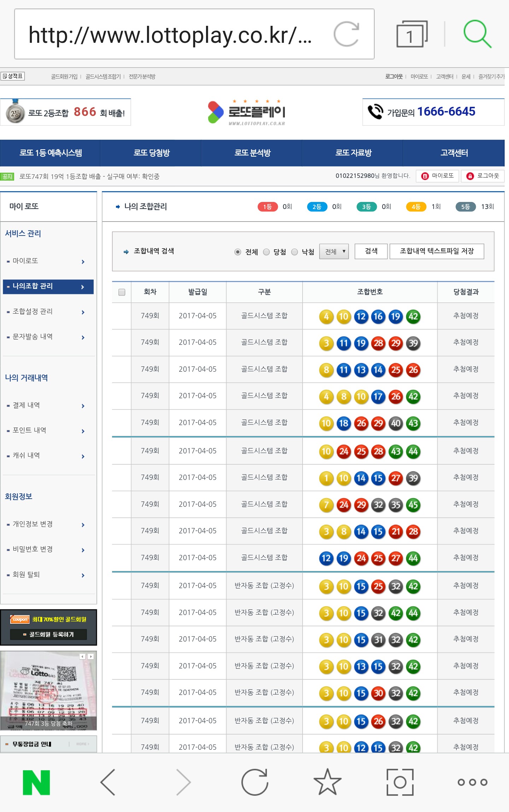Tap the green Naver N home icon

[x=36, y=782]
